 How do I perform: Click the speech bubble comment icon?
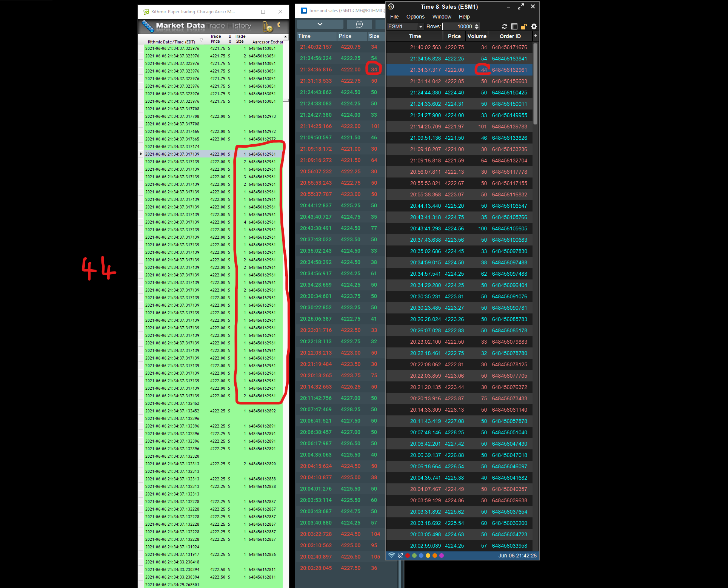click(x=359, y=24)
